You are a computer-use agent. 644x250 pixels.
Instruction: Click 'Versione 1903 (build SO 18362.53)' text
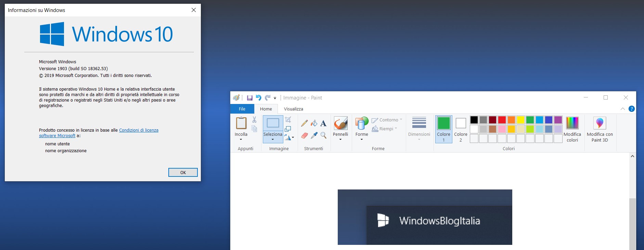73,69
